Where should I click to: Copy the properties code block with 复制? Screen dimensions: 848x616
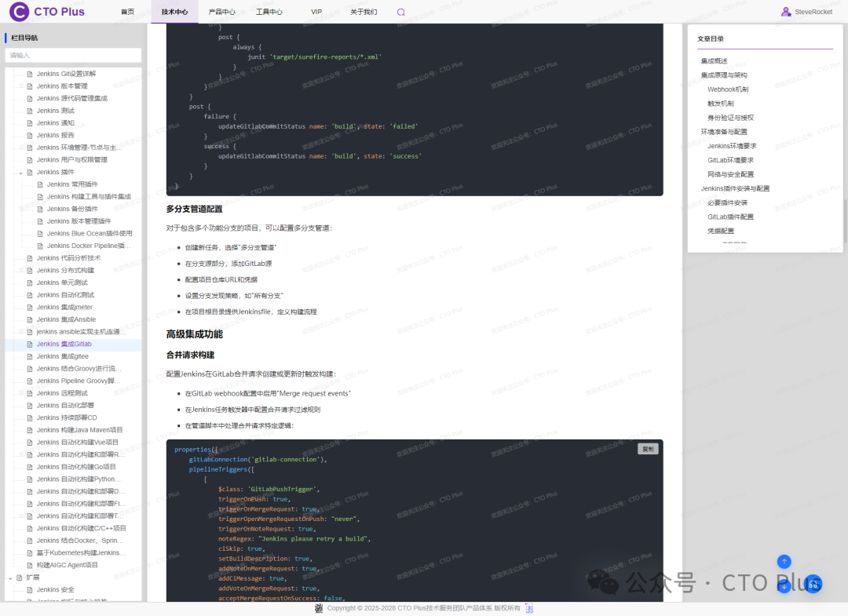[647, 449]
